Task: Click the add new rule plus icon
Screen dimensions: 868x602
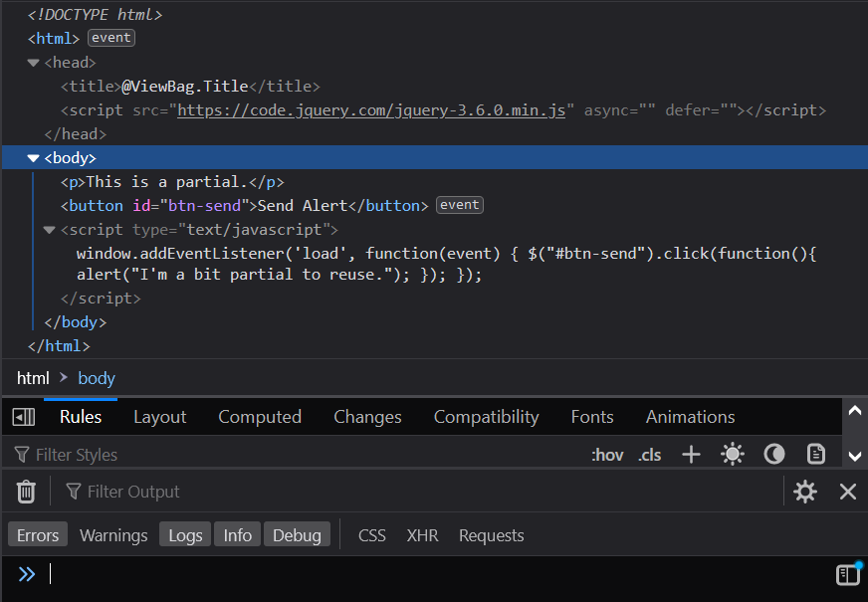Action: point(691,455)
